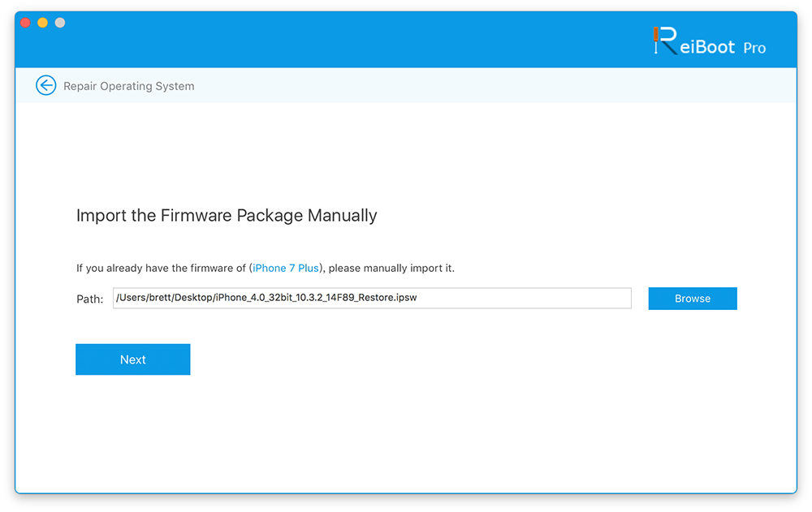Click the Path: label
The height and width of the screenshot is (512, 812).
(89, 299)
